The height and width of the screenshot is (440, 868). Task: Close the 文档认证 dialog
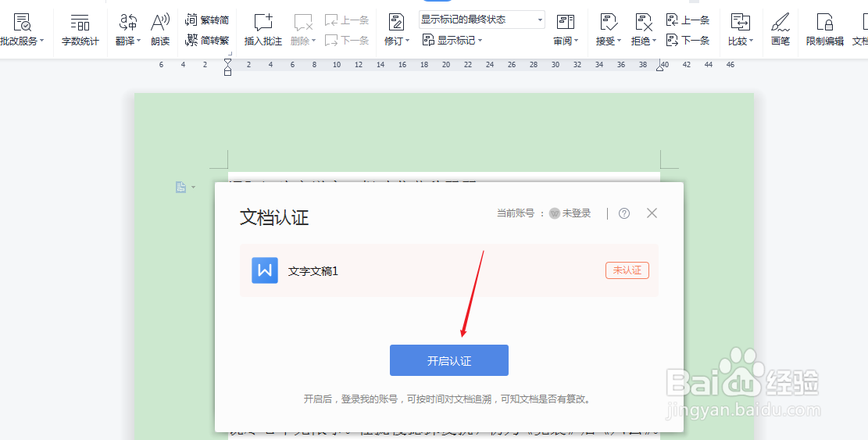(x=652, y=213)
